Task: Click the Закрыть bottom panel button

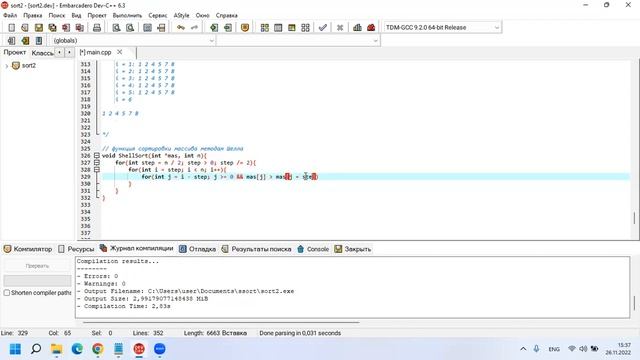Action: (353, 249)
